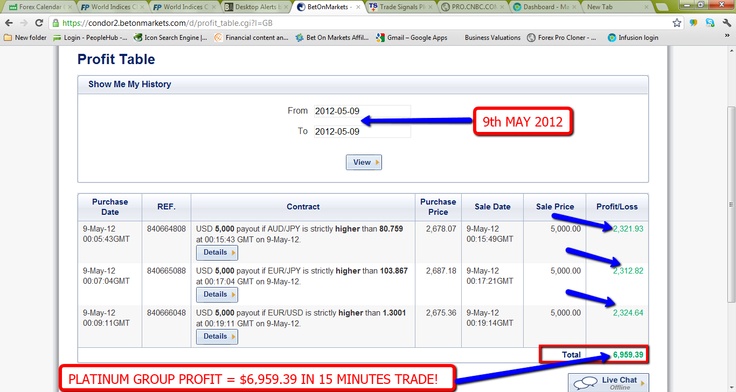Open Bet On Markets Affil bookmark

pos(332,38)
